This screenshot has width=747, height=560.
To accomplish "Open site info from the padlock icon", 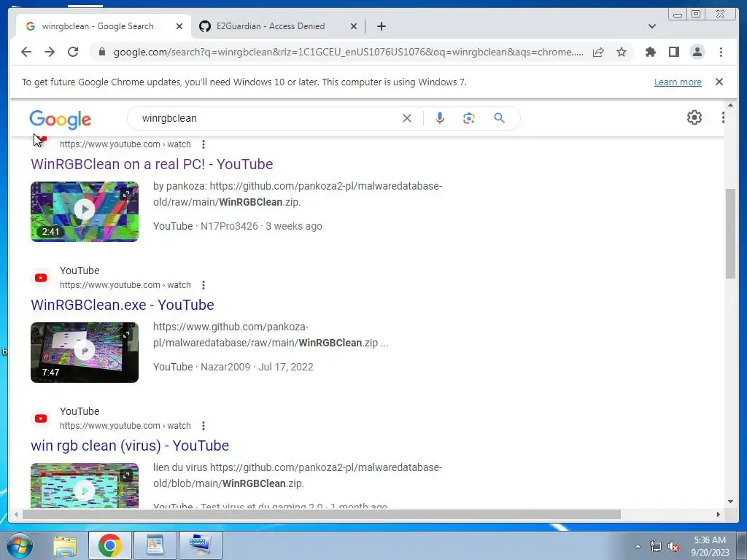I will point(102,52).
